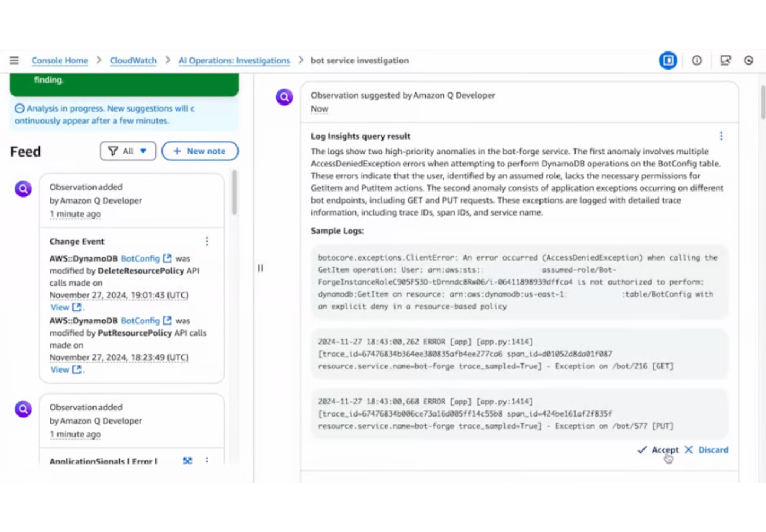Click 'November 27, 2024, 18:23:49 (UTC)' timestamp
This screenshot has width=766, height=532.
[x=119, y=357]
